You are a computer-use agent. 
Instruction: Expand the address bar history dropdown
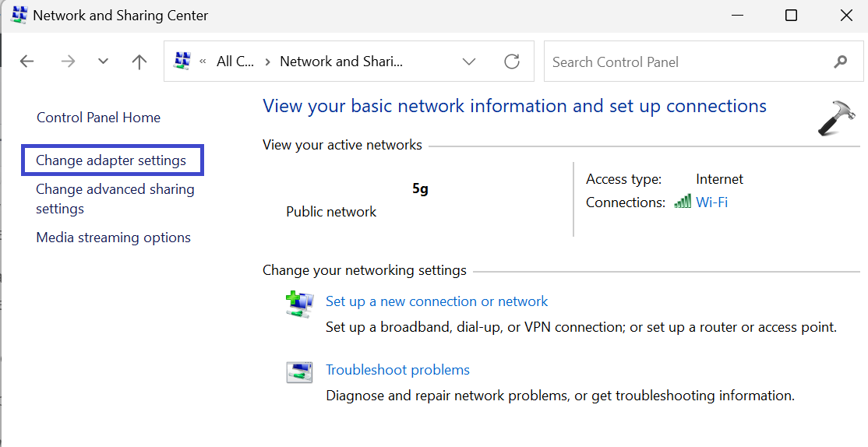(469, 62)
